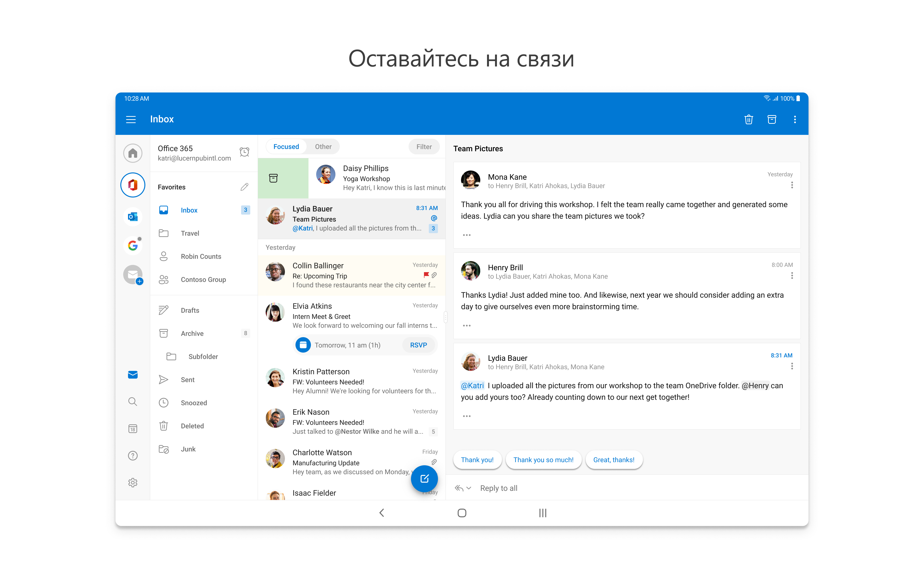
Task: Open Lydia Bauer's Team Pictures email
Action: tap(352, 219)
